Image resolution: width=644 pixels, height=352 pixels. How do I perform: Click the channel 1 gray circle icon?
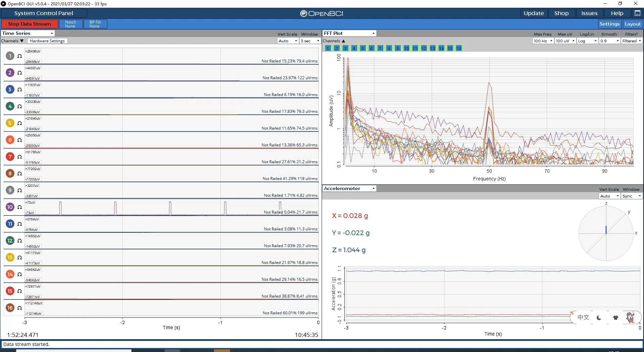(x=10, y=56)
